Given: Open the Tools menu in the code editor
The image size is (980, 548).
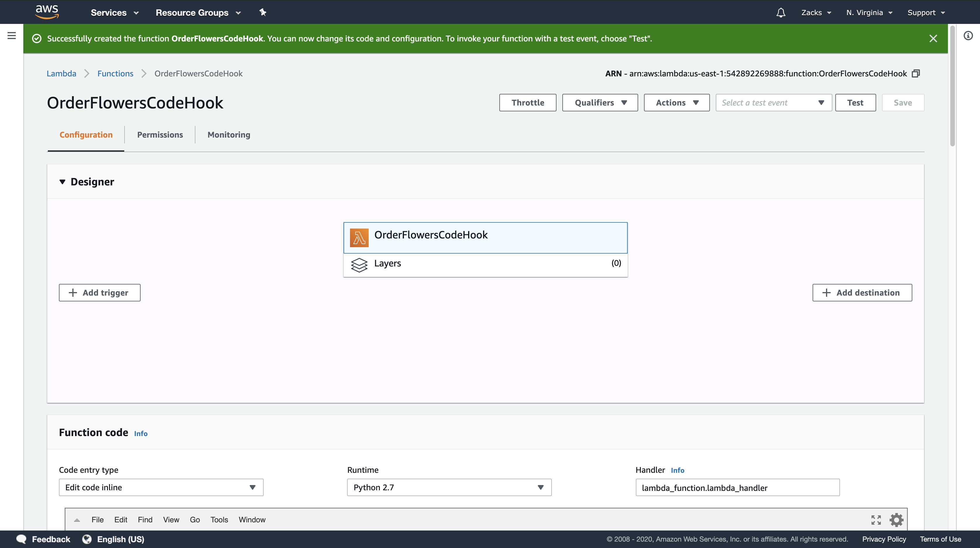Looking at the screenshot, I should pyautogui.click(x=219, y=520).
